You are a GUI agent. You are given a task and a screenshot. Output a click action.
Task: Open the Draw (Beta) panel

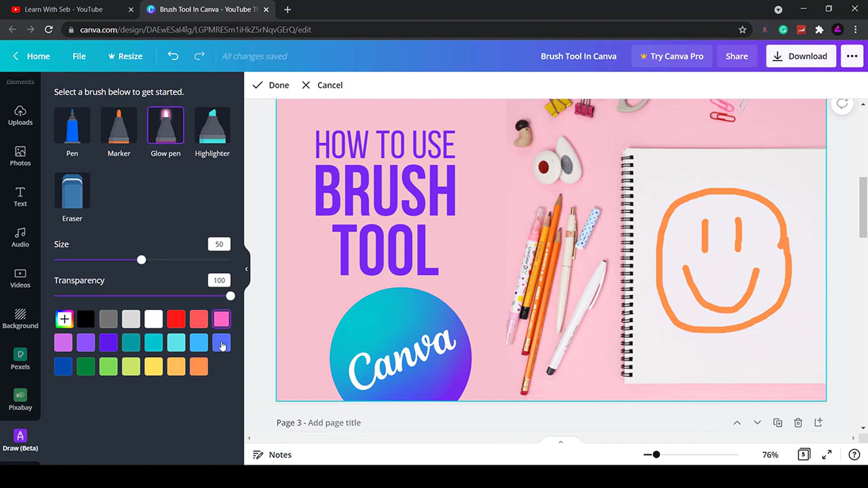click(x=20, y=441)
